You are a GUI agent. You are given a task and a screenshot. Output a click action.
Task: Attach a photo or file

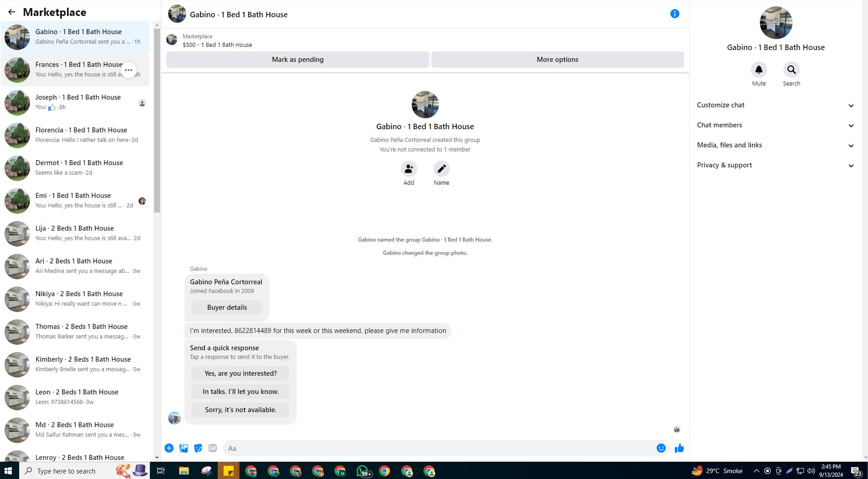[184, 449]
